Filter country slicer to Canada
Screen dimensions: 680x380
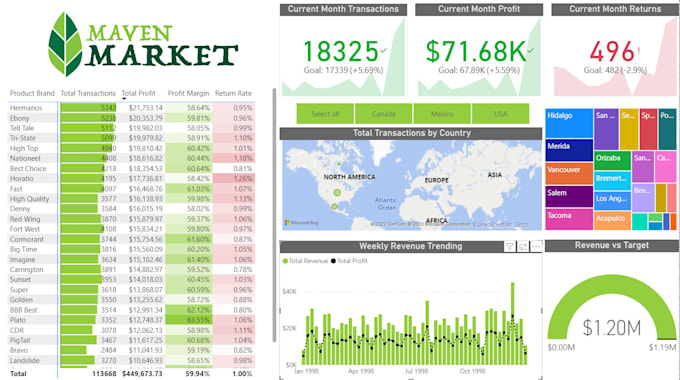[x=383, y=114]
